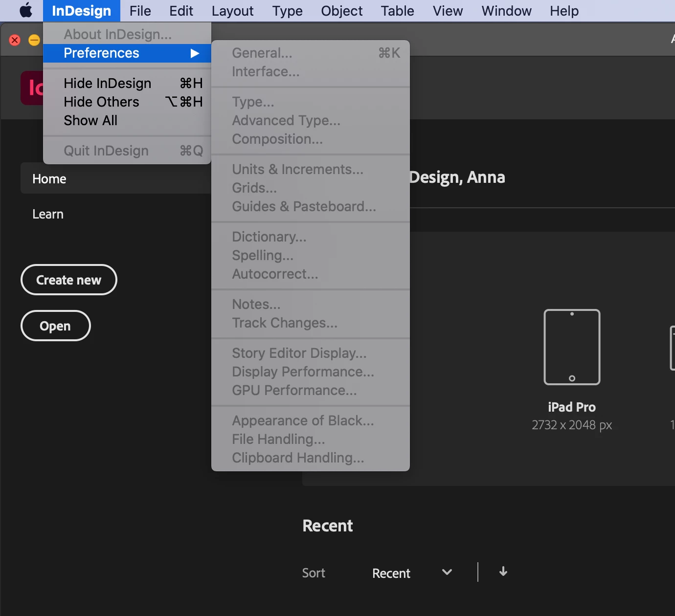Open the Recent sort dropdown

pyautogui.click(x=412, y=573)
